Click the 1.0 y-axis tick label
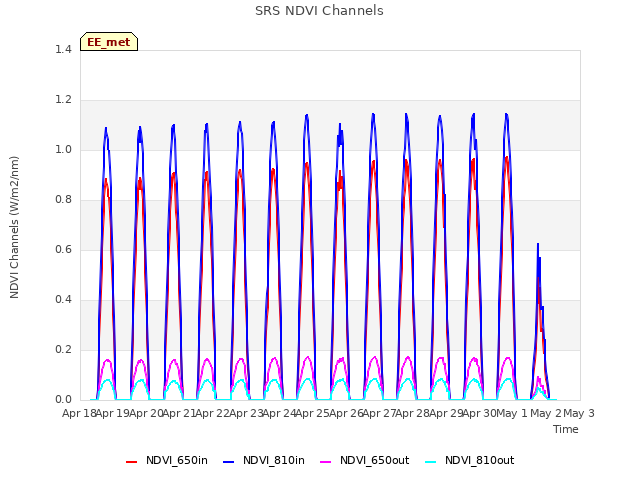This screenshot has height=480, width=640. point(63,149)
